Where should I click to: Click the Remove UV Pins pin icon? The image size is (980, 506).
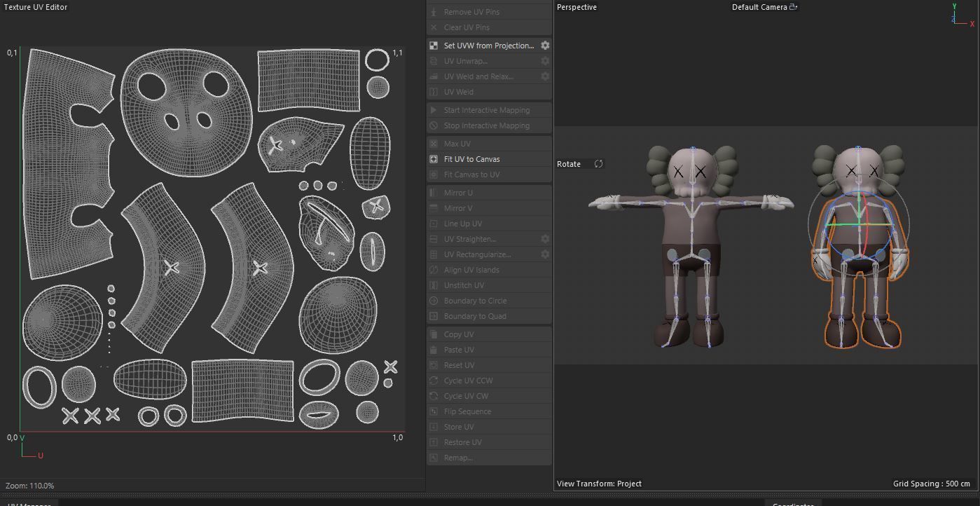(434, 12)
